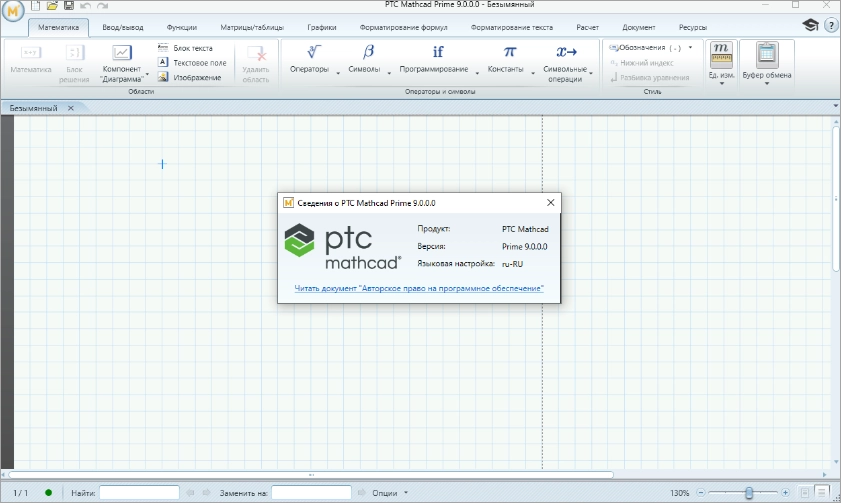Expand the Буфер обмена dropdown arrow
This screenshot has width=841, height=503.
pos(766,84)
